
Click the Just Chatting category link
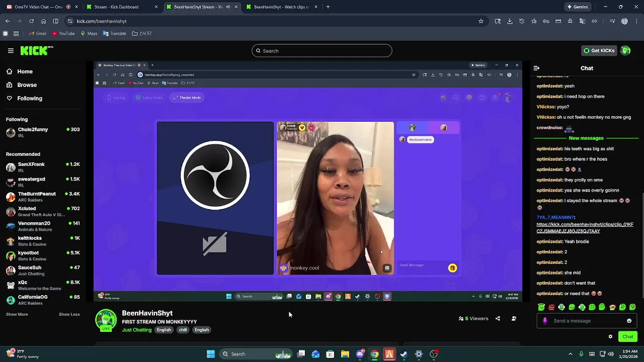tap(136, 330)
